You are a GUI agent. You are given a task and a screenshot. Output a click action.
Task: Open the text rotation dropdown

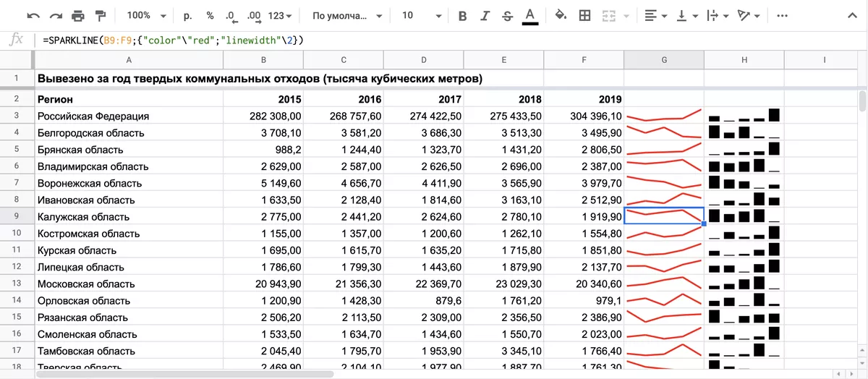pyautogui.click(x=749, y=15)
